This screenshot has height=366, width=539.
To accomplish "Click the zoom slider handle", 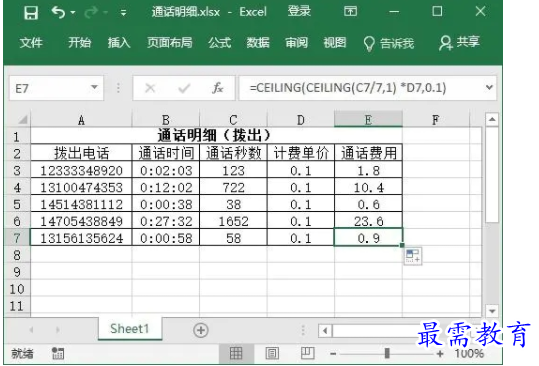I will (387, 353).
